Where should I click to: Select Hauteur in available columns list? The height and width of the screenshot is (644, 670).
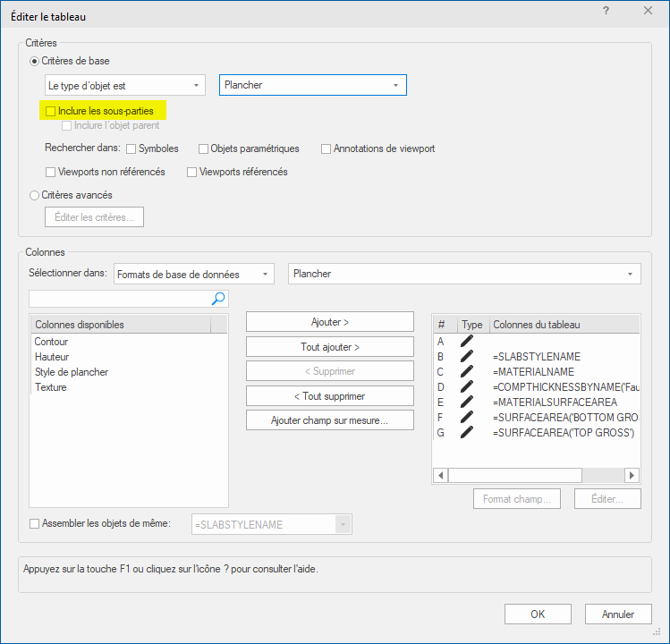(52, 357)
